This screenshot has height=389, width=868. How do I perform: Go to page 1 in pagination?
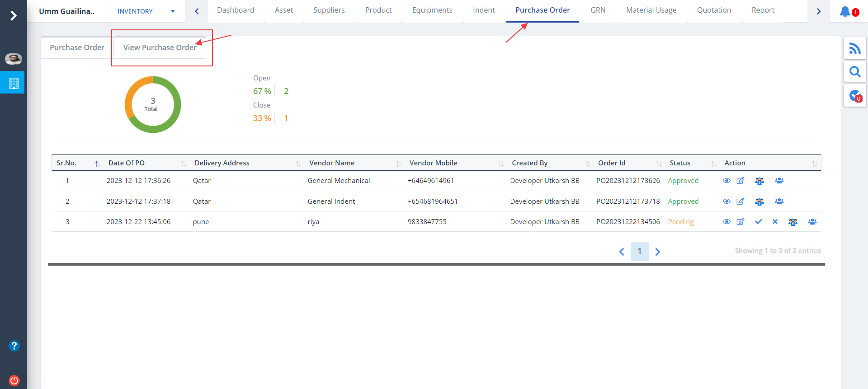click(639, 251)
